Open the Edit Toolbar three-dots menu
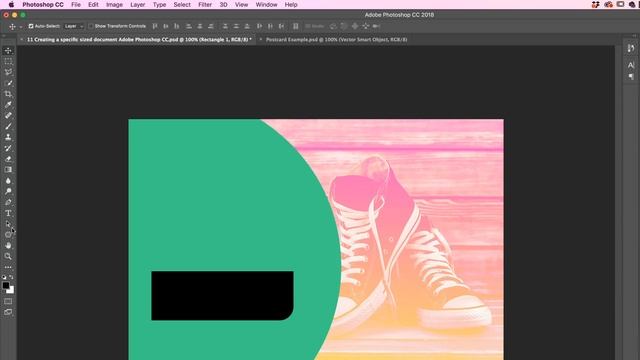This screenshot has height=360, width=640. [8, 267]
